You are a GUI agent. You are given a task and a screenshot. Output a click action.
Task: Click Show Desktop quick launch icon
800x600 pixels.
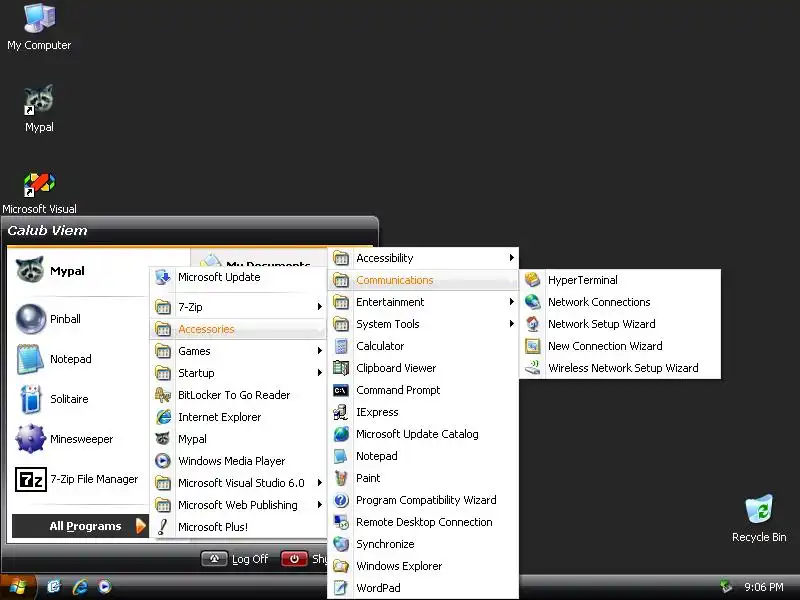[x=54, y=587]
